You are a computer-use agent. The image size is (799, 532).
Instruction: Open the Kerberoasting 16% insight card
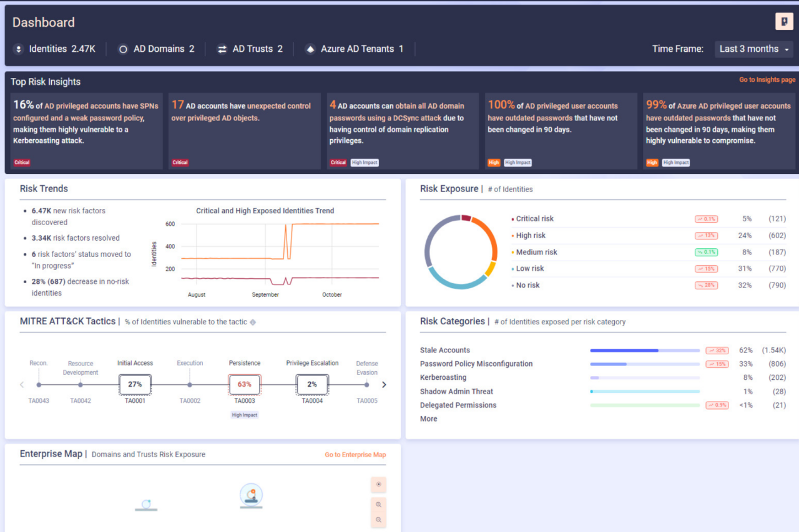(87, 131)
